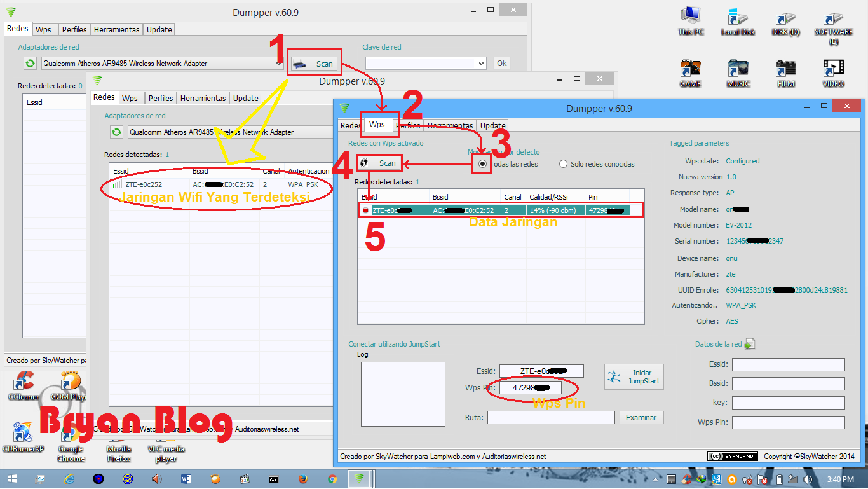Click Canal column header in Wps list
This screenshot has height=489, width=868.
pos(513,197)
